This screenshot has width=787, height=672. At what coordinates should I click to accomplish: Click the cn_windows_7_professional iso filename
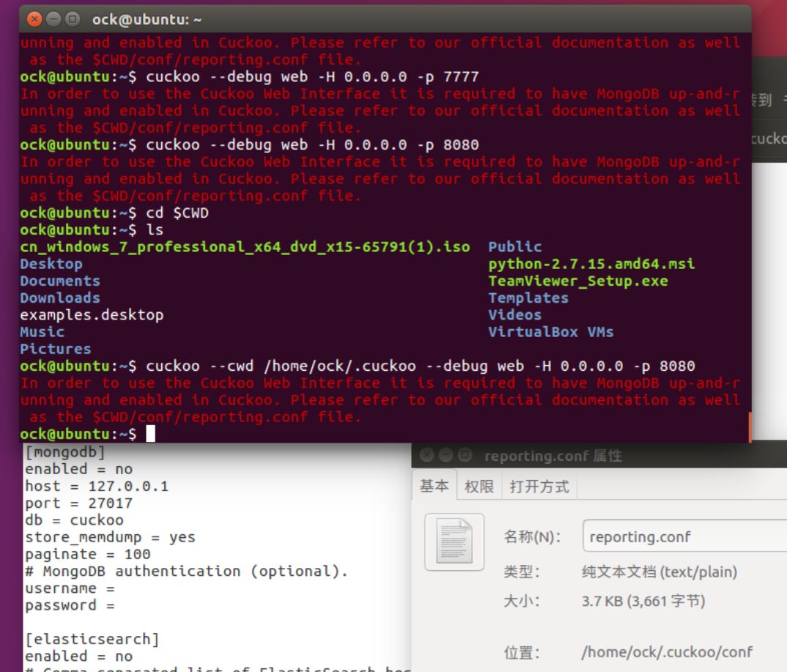[x=245, y=247]
